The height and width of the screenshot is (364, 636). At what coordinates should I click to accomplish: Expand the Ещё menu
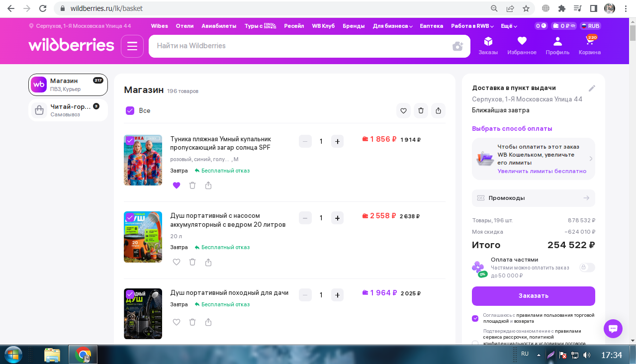tap(509, 26)
